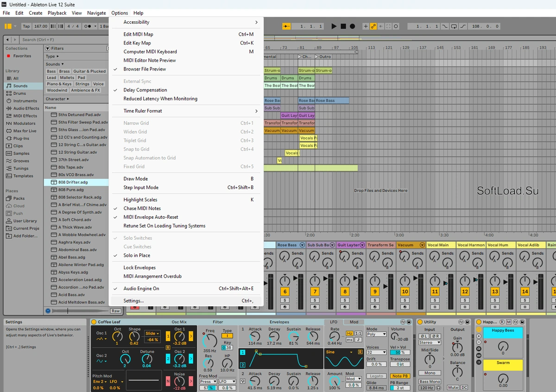This screenshot has height=392, width=556.
Task: Toggle Delay Compensation option
Action: (x=186, y=90)
